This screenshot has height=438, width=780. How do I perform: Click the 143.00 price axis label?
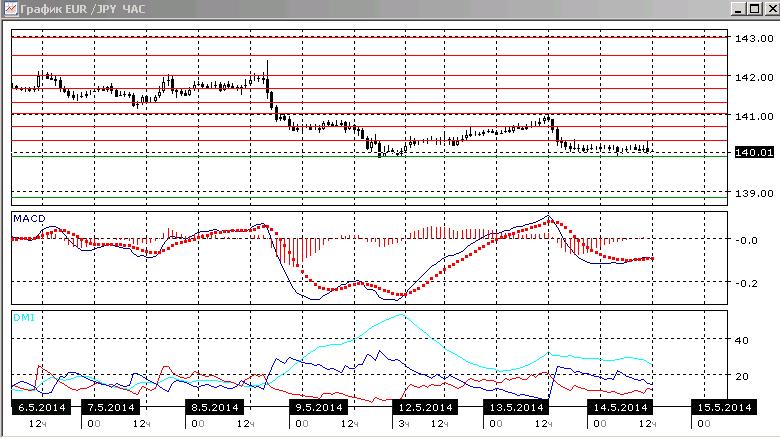754,38
